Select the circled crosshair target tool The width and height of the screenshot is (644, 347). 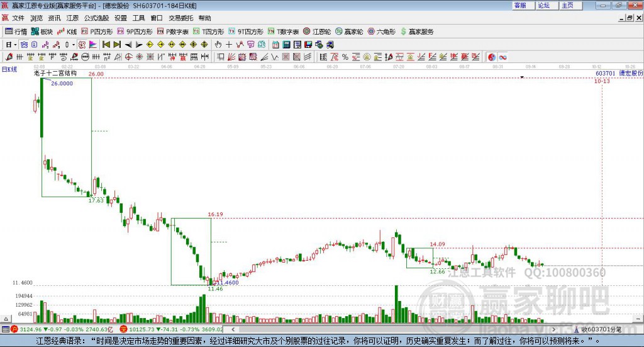(x=128, y=57)
